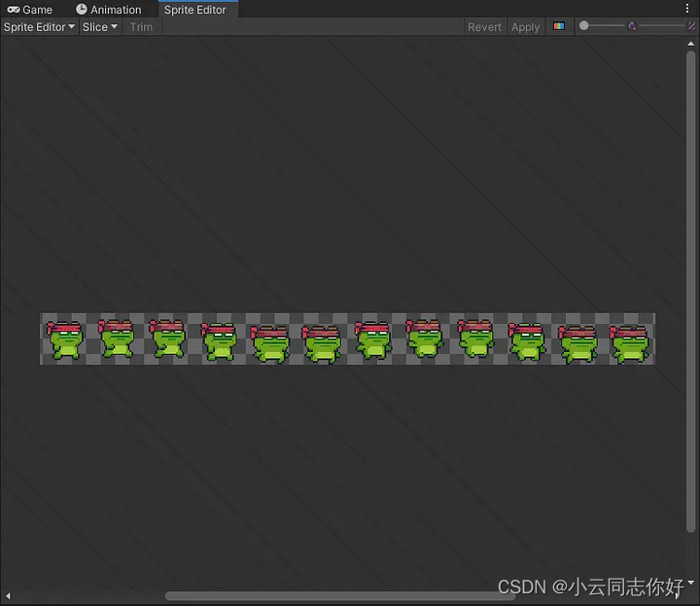Select the last frog sprite frame
Screen dimensions: 700x606
(629, 343)
